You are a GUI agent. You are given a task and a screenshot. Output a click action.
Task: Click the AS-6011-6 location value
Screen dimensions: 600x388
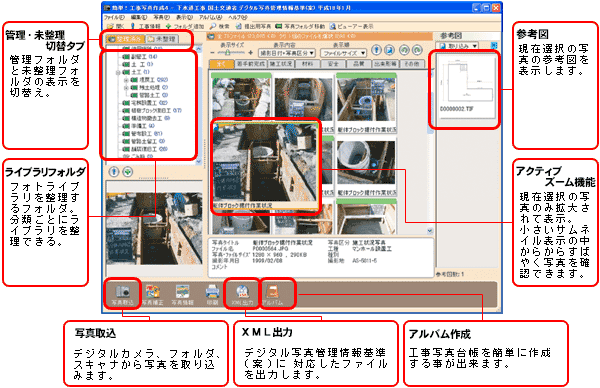coord(364,261)
